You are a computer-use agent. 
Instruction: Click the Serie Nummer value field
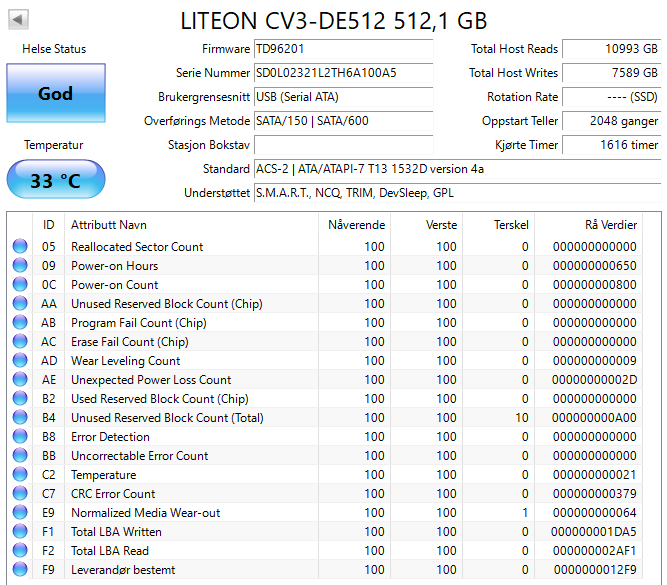tap(343, 73)
